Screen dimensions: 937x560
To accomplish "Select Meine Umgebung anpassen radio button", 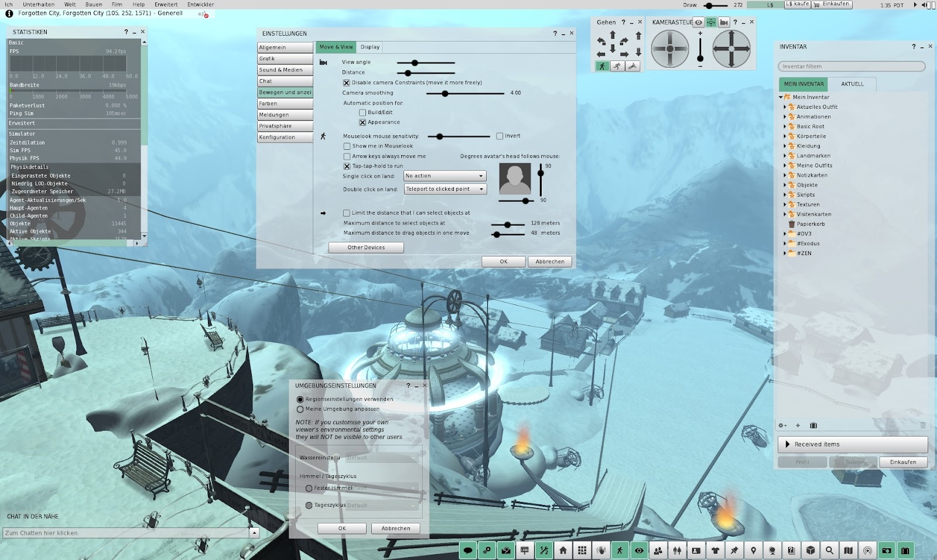I will [x=299, y=408].
